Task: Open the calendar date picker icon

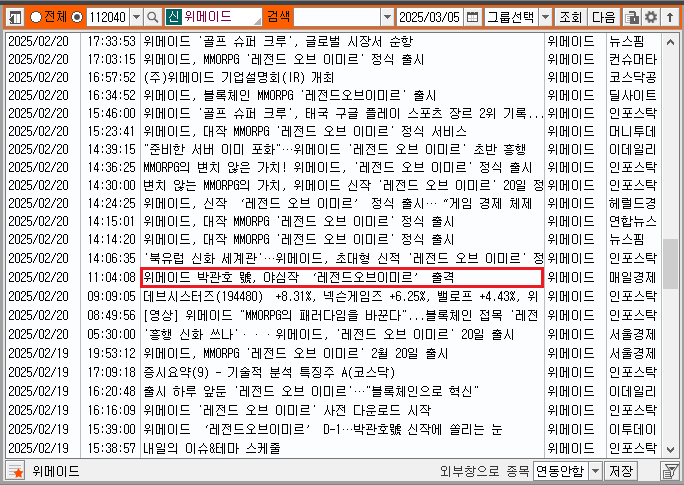Action: 472,17
